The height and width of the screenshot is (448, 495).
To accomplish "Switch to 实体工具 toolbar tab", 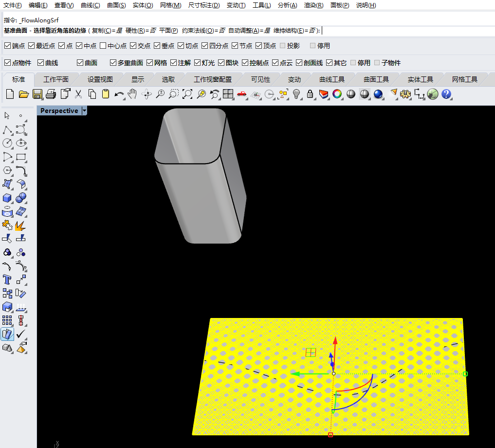I will point(420,79).
